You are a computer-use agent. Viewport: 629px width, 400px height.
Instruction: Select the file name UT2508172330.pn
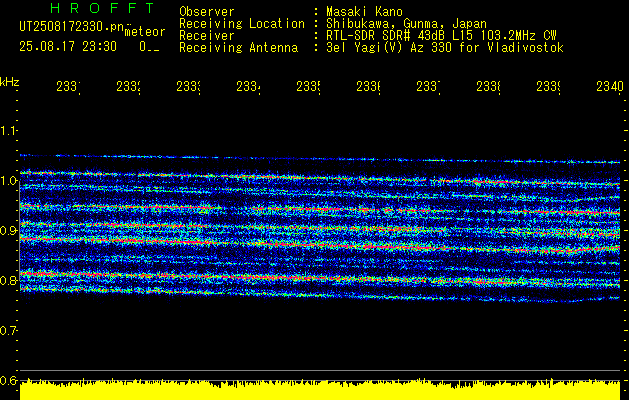(72, 26)
